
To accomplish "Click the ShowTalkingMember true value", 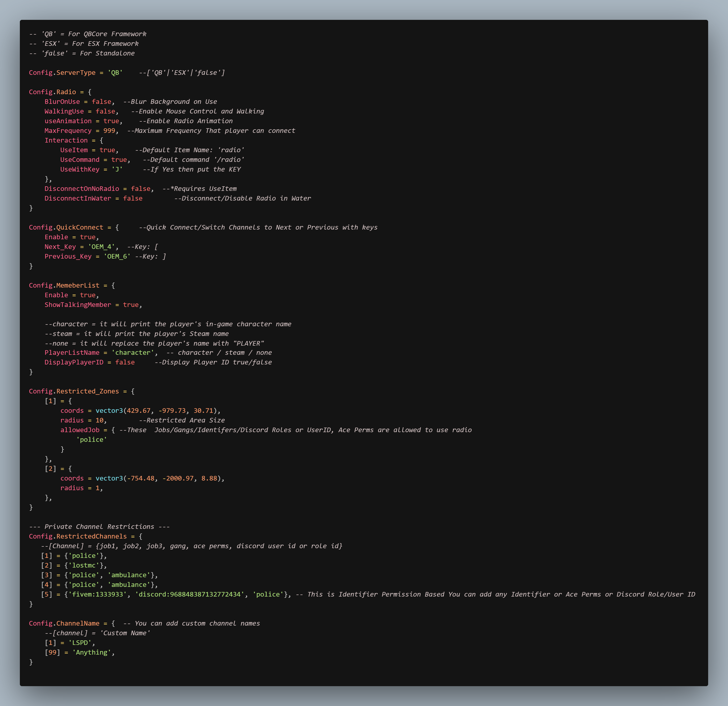I will tap(131, 305).
